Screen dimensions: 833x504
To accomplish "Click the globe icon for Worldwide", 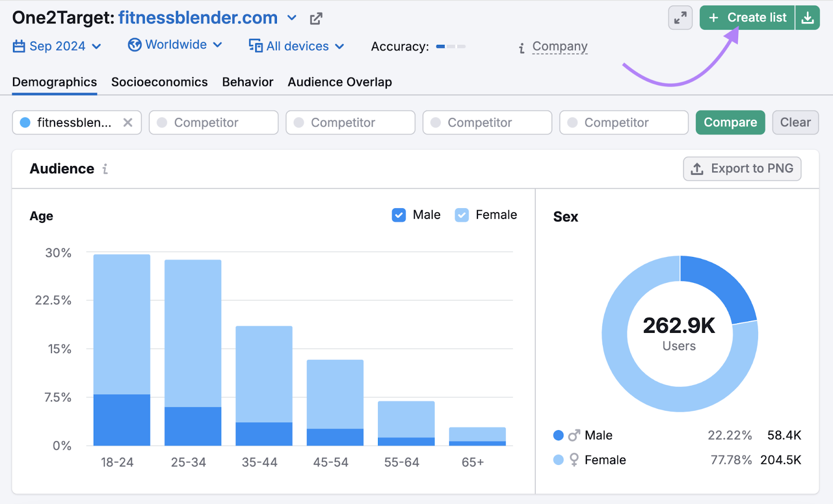I will (x=134, y=45).
